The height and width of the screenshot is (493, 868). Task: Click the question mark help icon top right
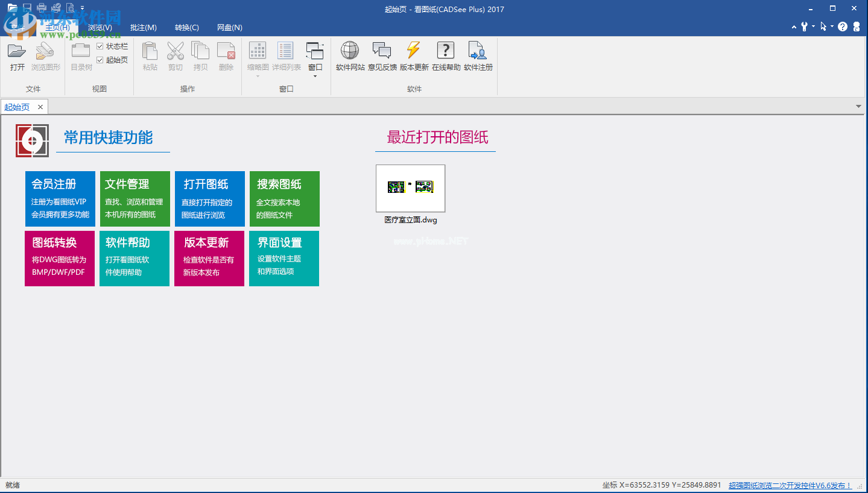(x=843, y=27)
